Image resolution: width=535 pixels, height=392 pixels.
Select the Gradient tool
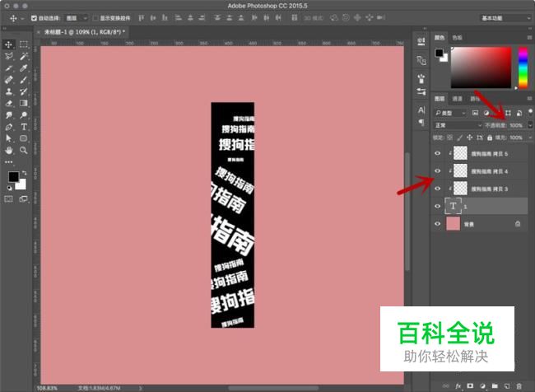[x=24, y=103]
